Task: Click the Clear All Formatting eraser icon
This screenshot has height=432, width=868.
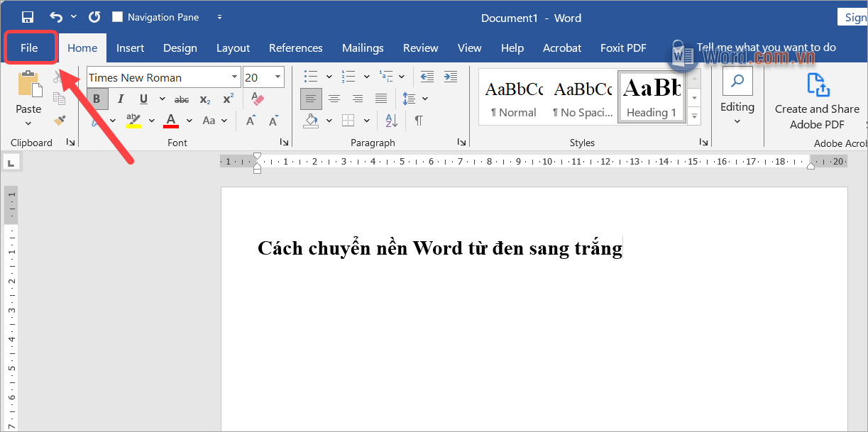Action: (258, 99)
